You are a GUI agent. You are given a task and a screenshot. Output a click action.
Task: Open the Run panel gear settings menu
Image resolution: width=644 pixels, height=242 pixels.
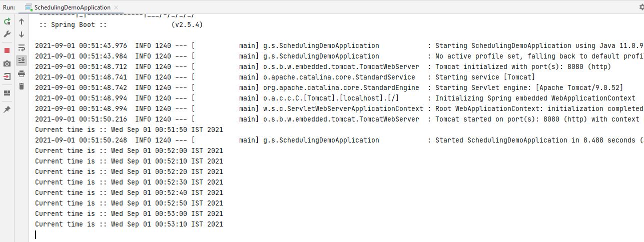(641, 7)
